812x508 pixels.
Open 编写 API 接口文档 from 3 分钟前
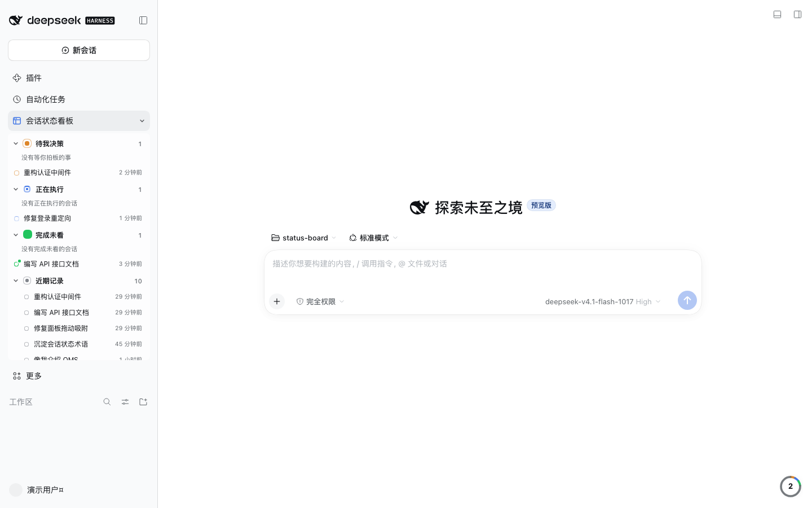click(x=79, y=264)
